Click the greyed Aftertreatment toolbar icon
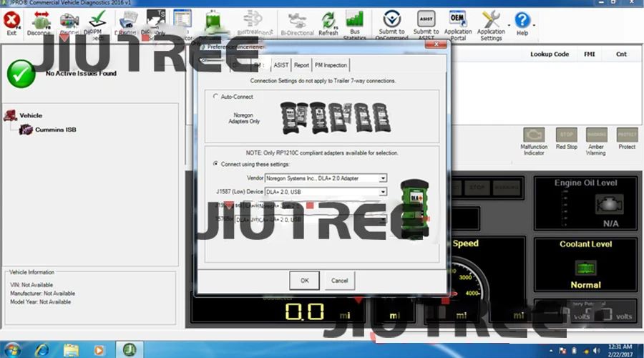This screenshot has height=358, width=644. (x=253, y=19)
